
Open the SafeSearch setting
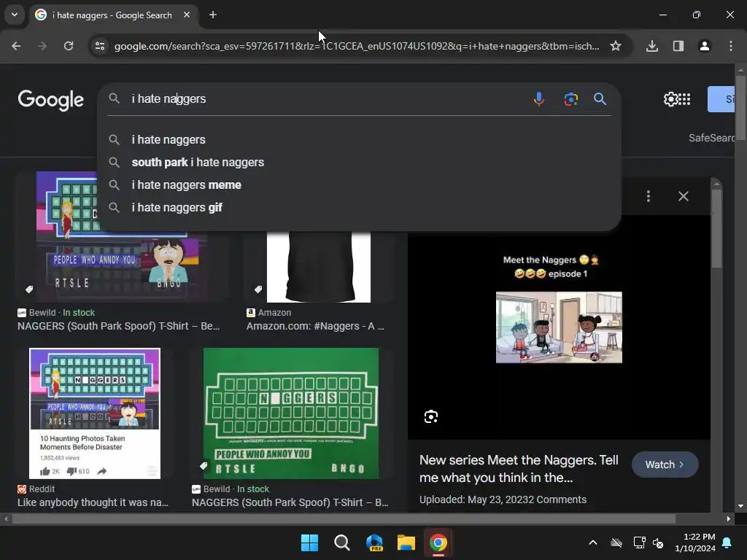pyautogui.click(x=712, y=138)
